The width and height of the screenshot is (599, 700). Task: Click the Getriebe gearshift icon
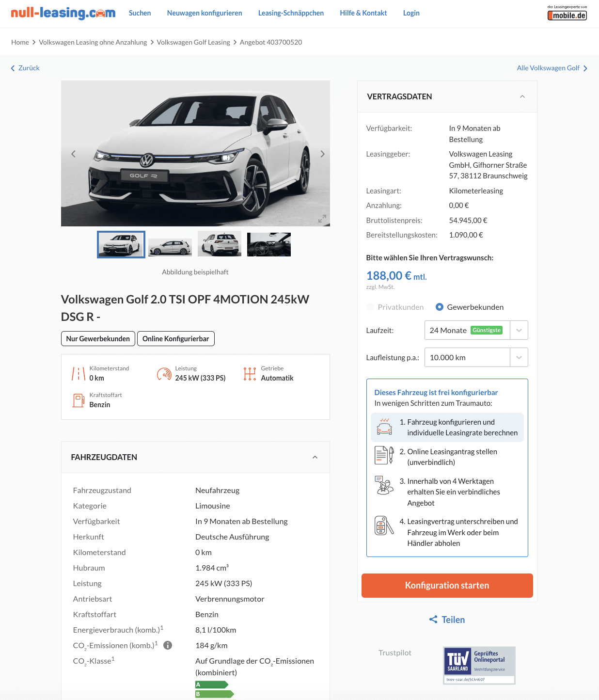click(x=250, y=374)
